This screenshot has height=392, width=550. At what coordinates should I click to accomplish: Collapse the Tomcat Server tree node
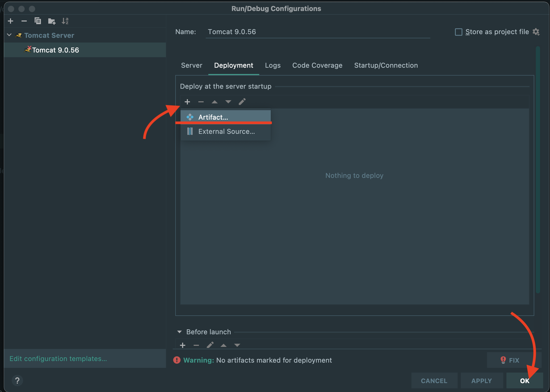[x=9, y=35]
